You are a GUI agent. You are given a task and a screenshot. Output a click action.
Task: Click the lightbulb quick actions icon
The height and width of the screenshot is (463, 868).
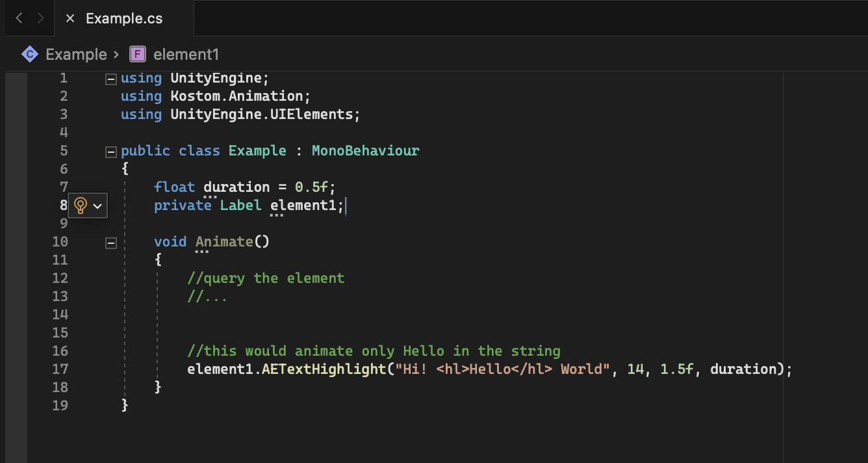[81, 205]
